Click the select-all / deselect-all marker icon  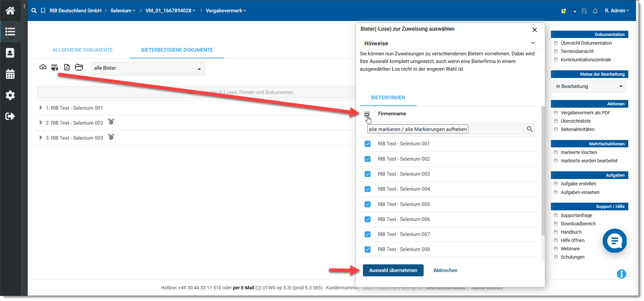(x=367, y=114)
